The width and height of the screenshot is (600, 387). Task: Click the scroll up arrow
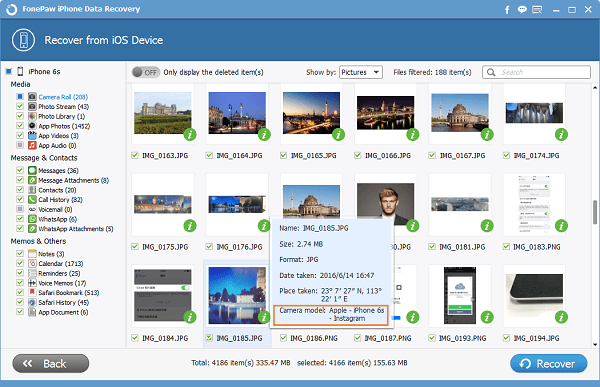click(x=595, y=88)
